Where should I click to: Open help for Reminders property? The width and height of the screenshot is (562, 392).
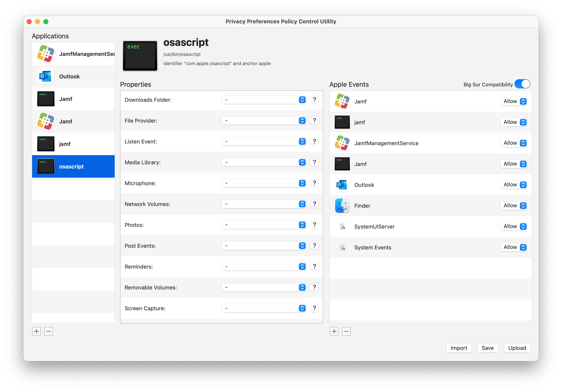click(314, 266)
